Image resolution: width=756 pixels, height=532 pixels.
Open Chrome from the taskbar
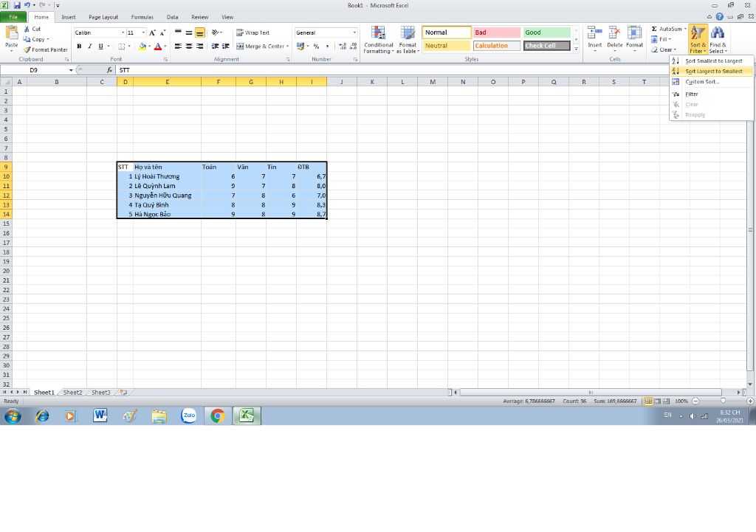pyautogui.click(x=218, y=415)
